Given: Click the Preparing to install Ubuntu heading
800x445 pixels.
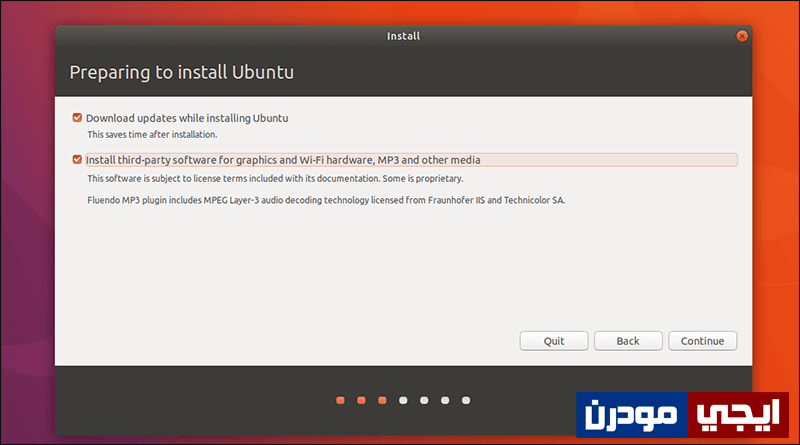Looking at the screenshot, I should click(x=182, y=72).
